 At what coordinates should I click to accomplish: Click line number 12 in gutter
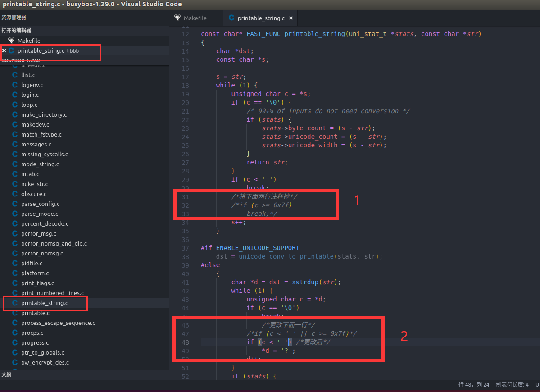(x=185, y=34)
